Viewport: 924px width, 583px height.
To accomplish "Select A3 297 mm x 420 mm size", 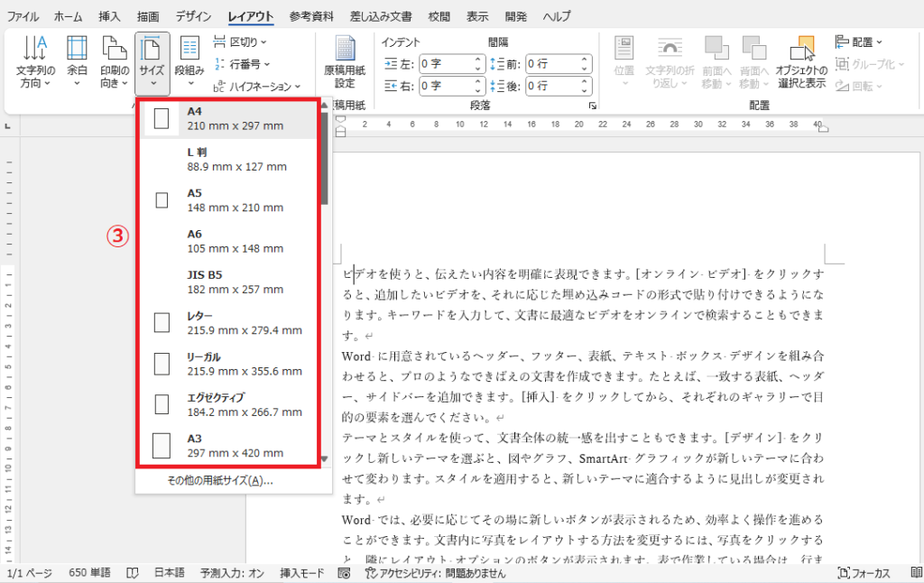I will (x=230, y=445).
